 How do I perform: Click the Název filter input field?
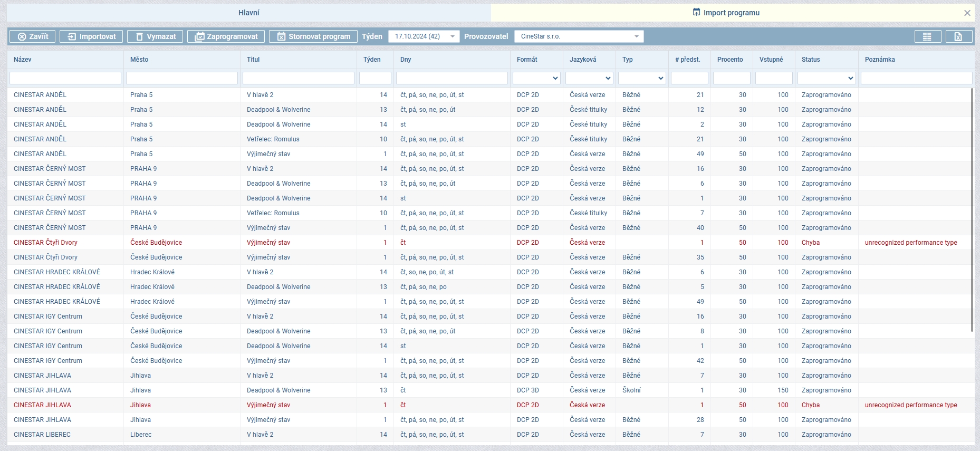point(65,78)
